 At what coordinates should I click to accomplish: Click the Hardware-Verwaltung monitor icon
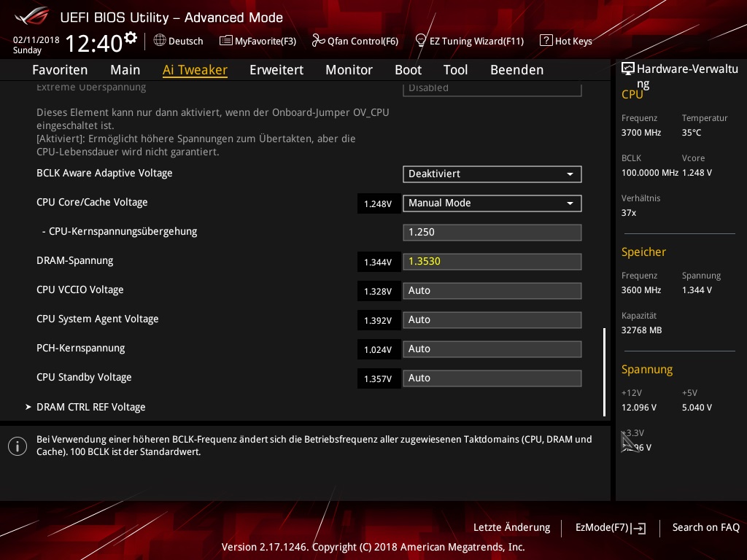(628, 69)
